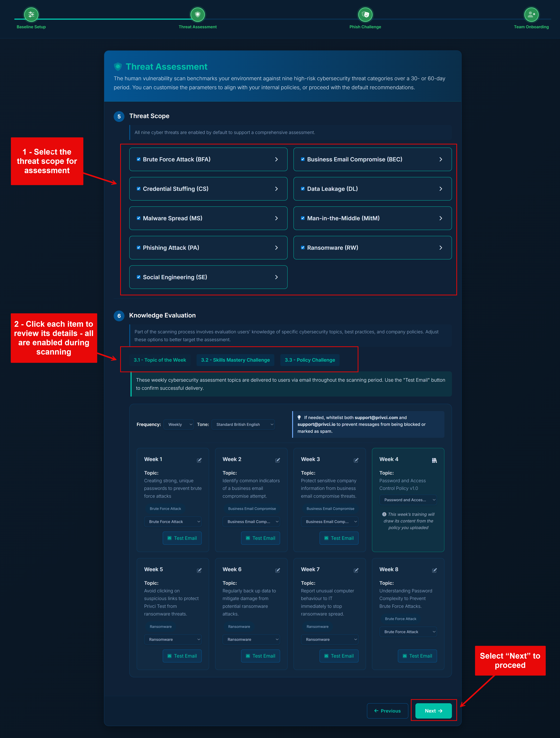Edit the Week 1 topic
Screen dimensions: 560x738
pyautogui.click(x=199, y=460)
